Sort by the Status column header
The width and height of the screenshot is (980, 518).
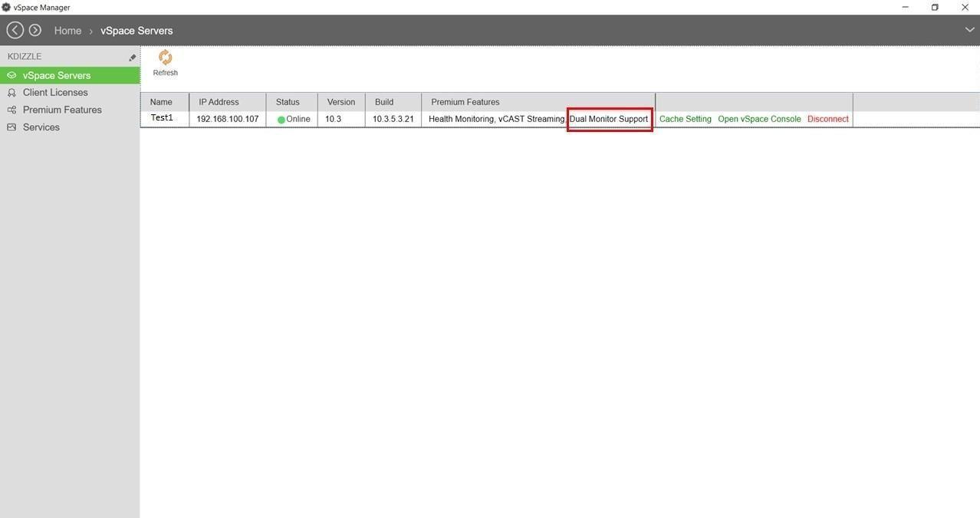(x=292, y=102)
